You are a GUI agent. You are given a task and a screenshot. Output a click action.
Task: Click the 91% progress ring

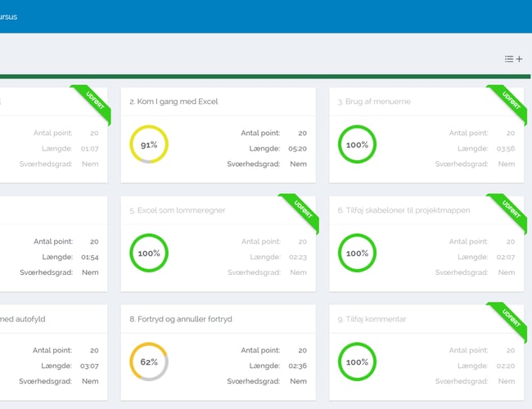149,145
